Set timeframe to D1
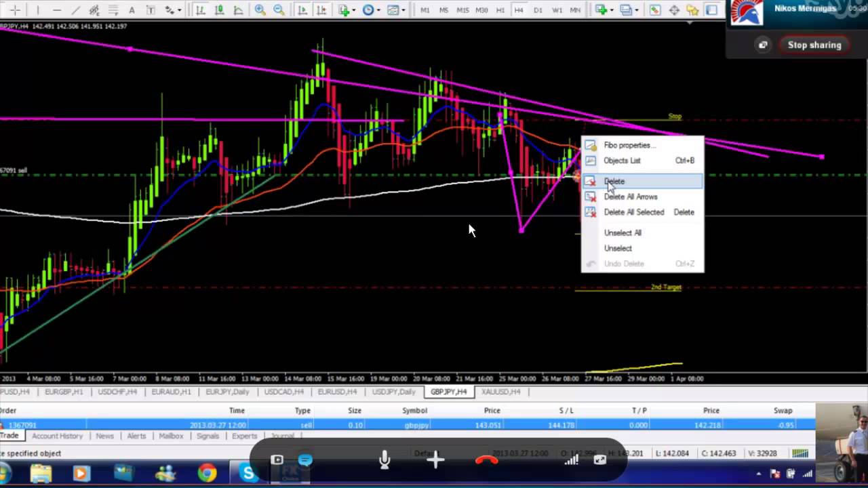The width and height of the screenshot is (868, 488). pos(538,10)
